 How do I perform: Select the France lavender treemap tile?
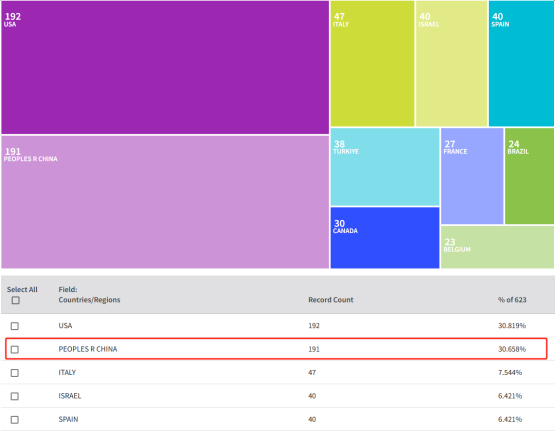(472, 176)
